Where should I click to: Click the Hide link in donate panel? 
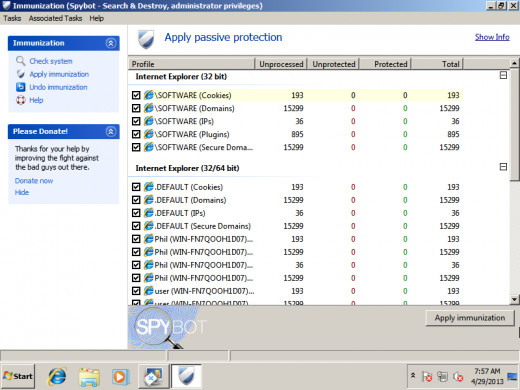pos(22,192)
